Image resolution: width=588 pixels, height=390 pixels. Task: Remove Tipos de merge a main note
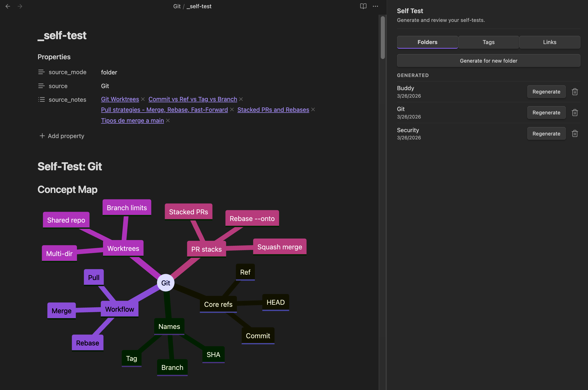(x=168, y=121)
